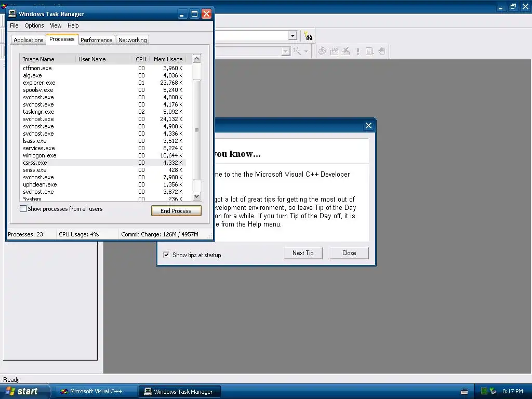This screenshot has height=399, width=532.
Task: Click the process list scrollbar down arrow
Action: (x=197, y=196)
